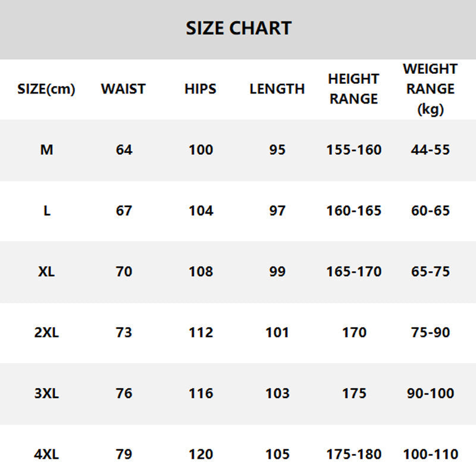Click the WEIGHT RANGE (kg) header
Viewport: 476px width, 476px height.
point(430,89)
